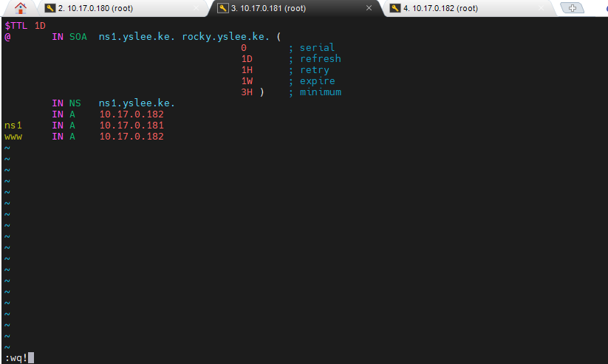Click the refresh value 1D
Viewport: 608px width, 364px height.
247,59
